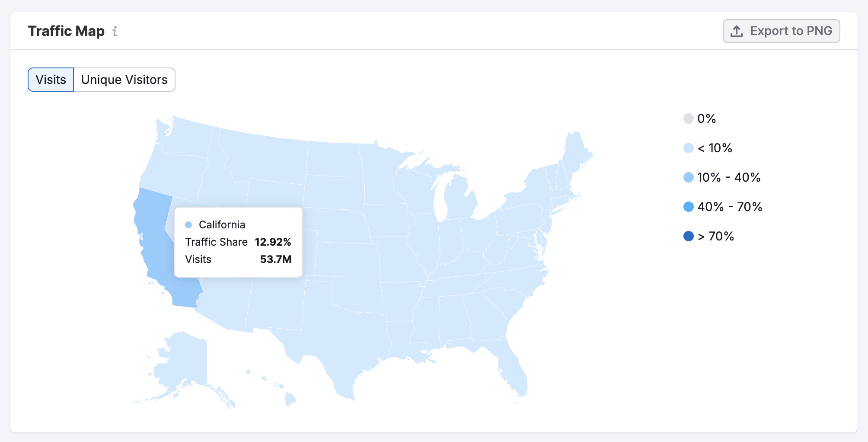Click the 40% - 70% legend dot
Screen dimensions: 868x442
688,206
